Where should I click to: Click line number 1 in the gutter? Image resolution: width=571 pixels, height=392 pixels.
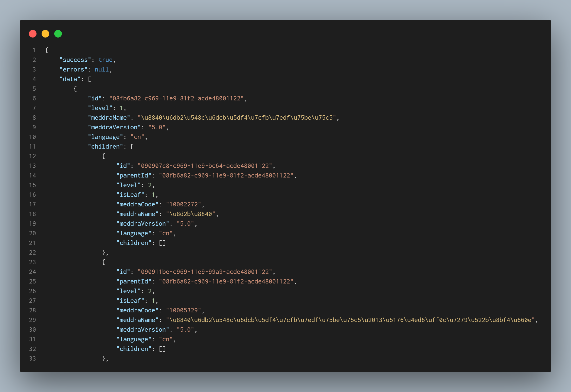pyautogui.click(x=34, y=50)
